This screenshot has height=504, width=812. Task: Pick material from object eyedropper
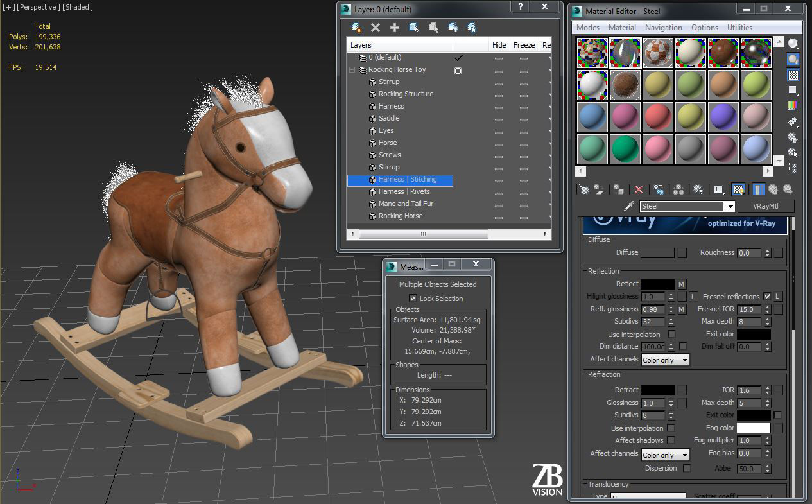pyautogui.click(x=628, y=206)
